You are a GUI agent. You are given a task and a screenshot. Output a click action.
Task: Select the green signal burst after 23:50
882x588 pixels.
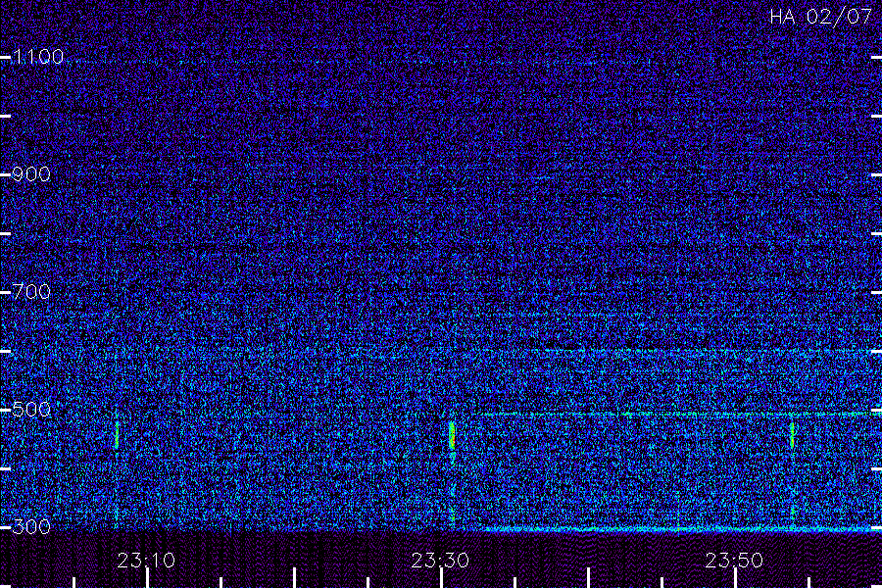point(792,435)
